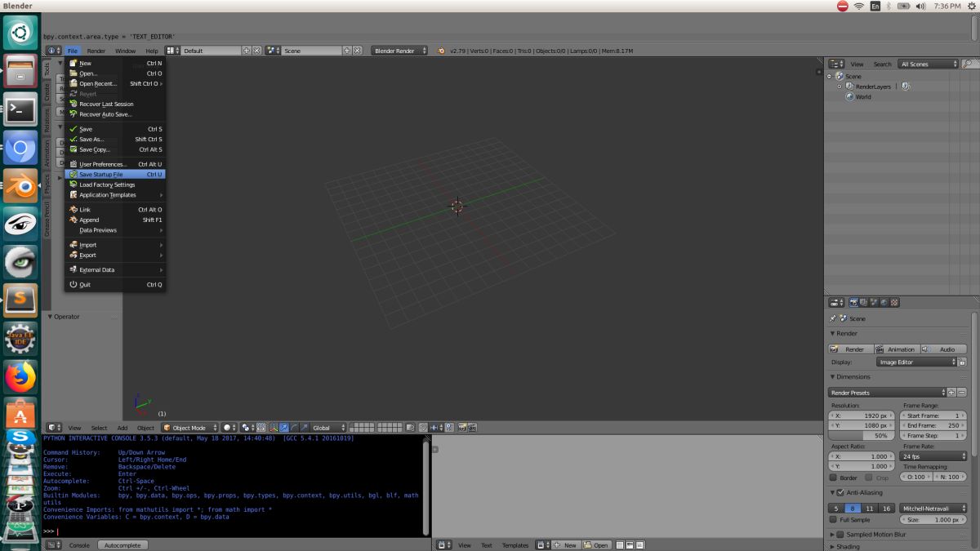Open the Window menu in info header

pyautogui.click(x=125, y=51)
